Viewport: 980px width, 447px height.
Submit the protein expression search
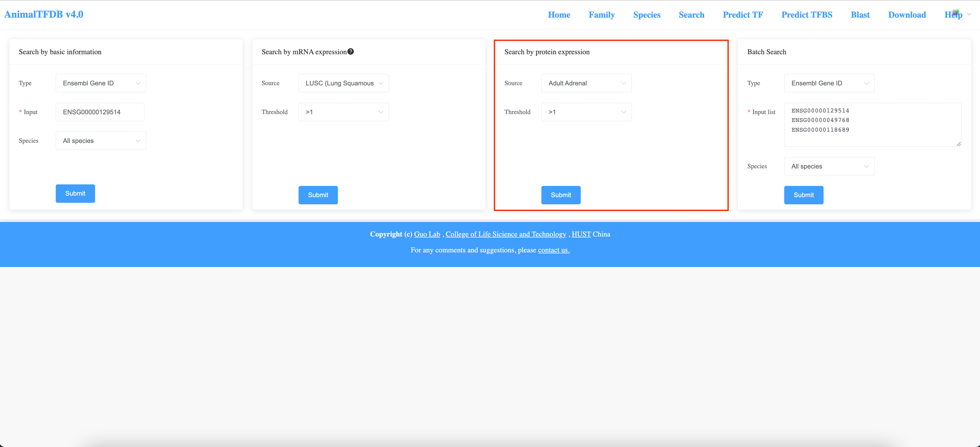tap(561, 195)
